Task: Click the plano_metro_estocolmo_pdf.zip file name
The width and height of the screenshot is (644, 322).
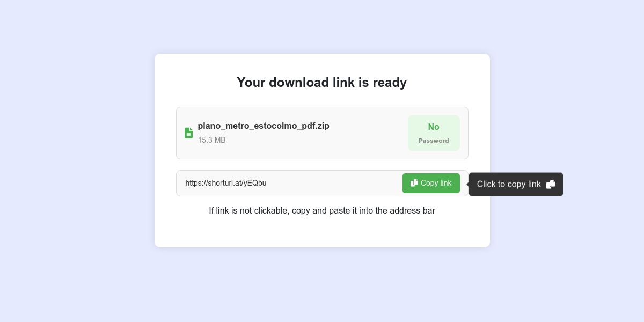Action: point(264,126)
